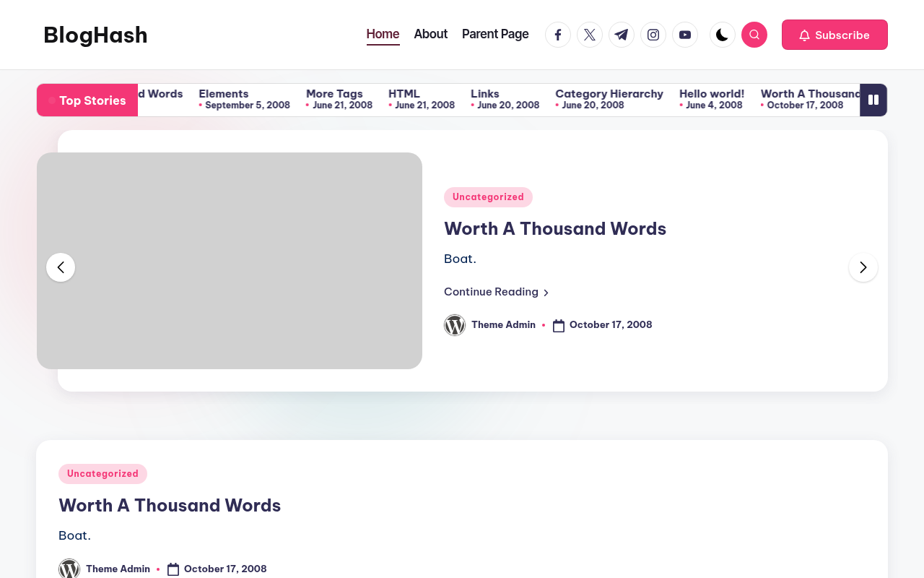Go to the Home menu item
This screenshot has height=578, width=924.
coord(383,34)
